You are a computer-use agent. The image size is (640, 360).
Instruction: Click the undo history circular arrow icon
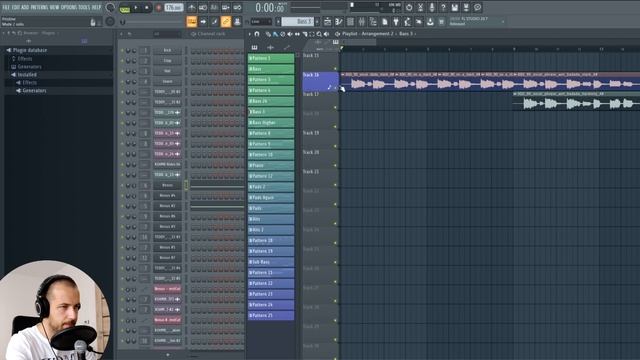pos(409,7)
